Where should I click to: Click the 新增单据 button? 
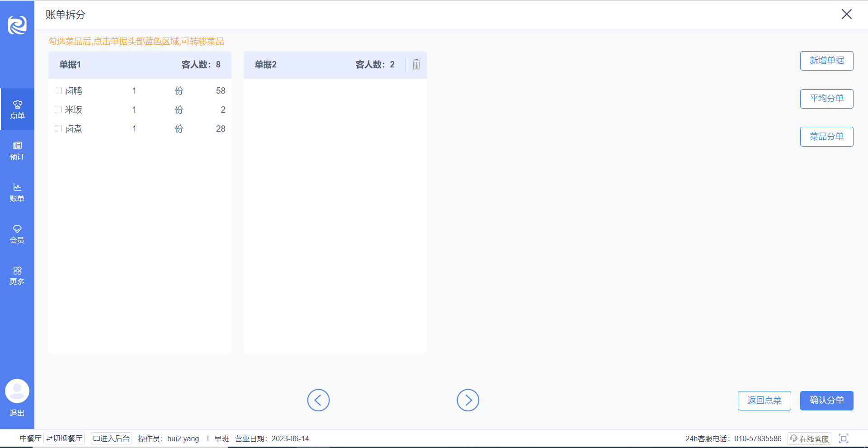pyautogui.click(x=827, y=61)
